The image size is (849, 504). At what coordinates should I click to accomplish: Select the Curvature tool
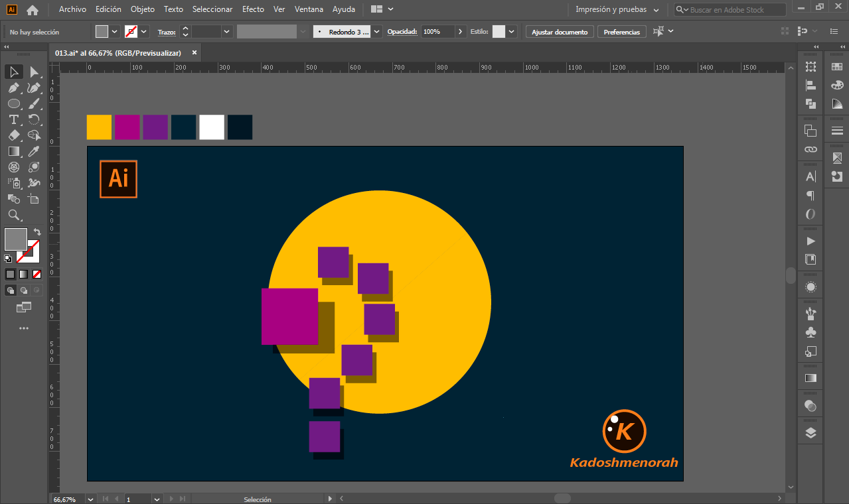(x=34, y=88)
